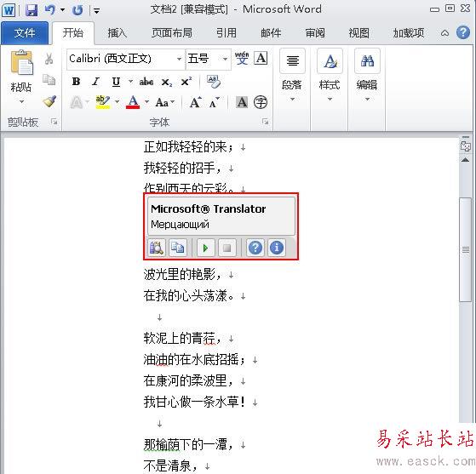Click the Text Effects A icon
This screenshot has height=474, width=476.
[77, 102]
